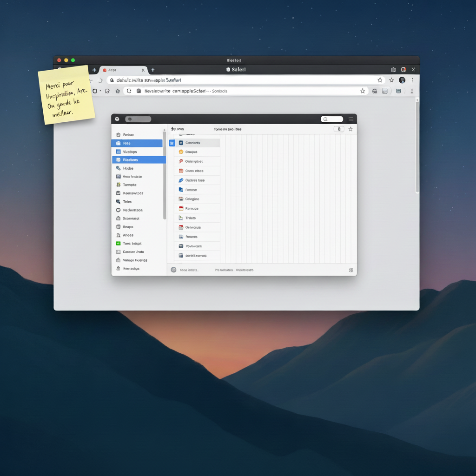Screen dimensions: 476x476
Task: Select the Hodre item in the sidebar
Action: [128, 168]
